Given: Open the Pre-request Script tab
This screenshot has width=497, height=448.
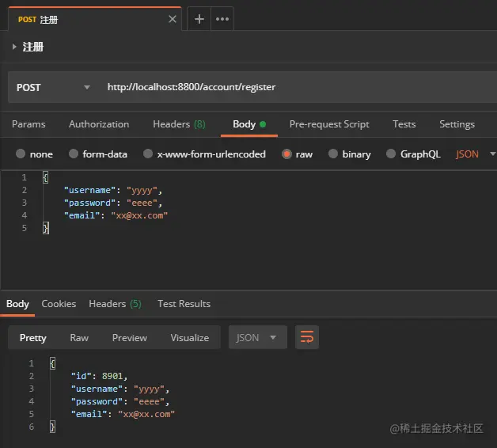Looking at the screenshot, I should pyautogui.click(x=329, y=124).
